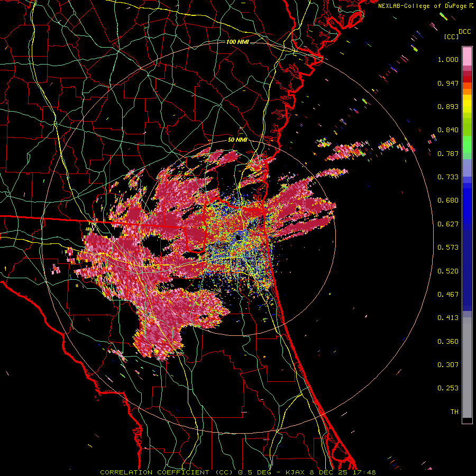Click the 0.840 color scale value

448,130
